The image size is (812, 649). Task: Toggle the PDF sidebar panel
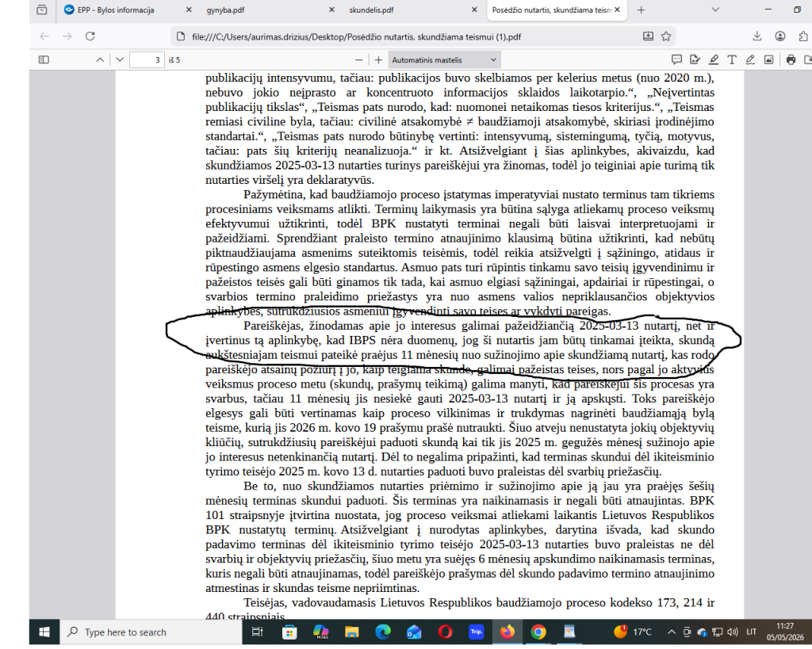(44, 60)
